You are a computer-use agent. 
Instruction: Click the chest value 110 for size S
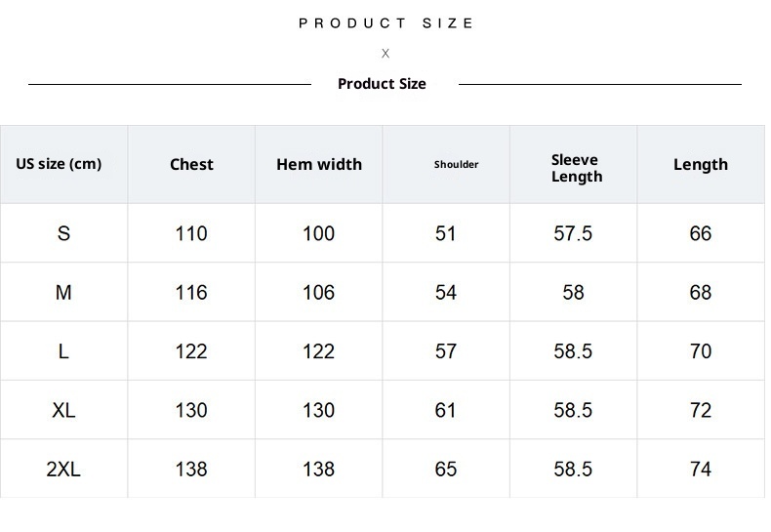point(191,234)
